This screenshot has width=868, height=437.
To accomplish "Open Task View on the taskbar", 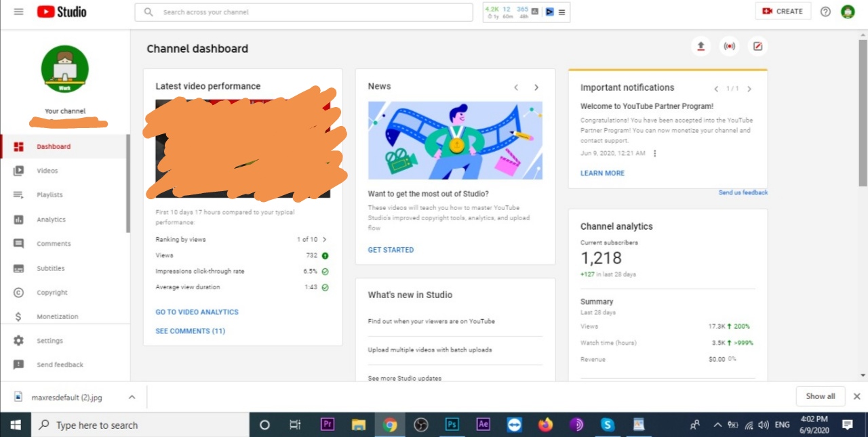I will pos(295,425).
